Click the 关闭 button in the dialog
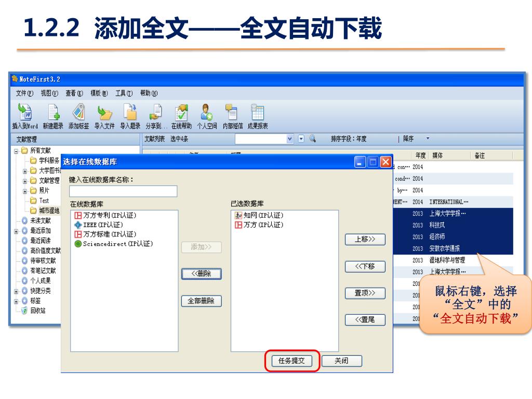Viewport: 532px width, 399px height. click(x=342, y=361)
